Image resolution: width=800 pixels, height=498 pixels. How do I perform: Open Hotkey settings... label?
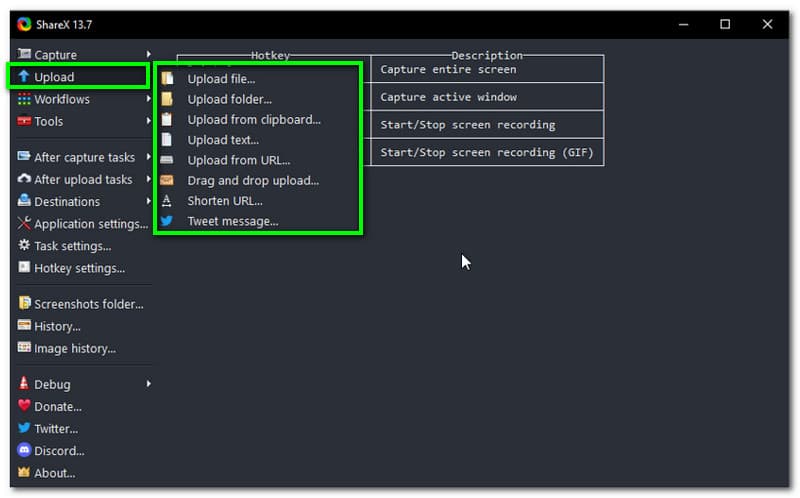tap(80, 268)
